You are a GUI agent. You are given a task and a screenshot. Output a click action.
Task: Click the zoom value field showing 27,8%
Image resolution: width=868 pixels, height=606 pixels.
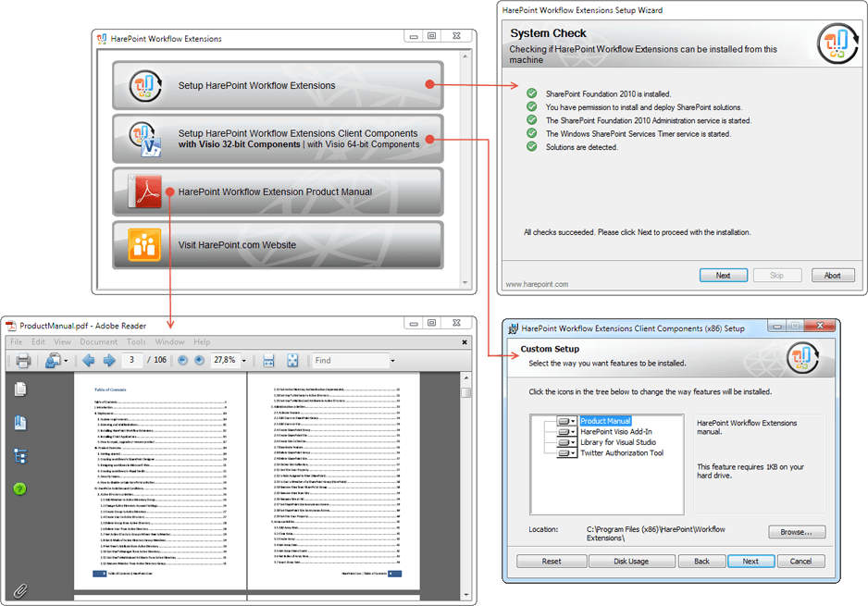point(225,360)
